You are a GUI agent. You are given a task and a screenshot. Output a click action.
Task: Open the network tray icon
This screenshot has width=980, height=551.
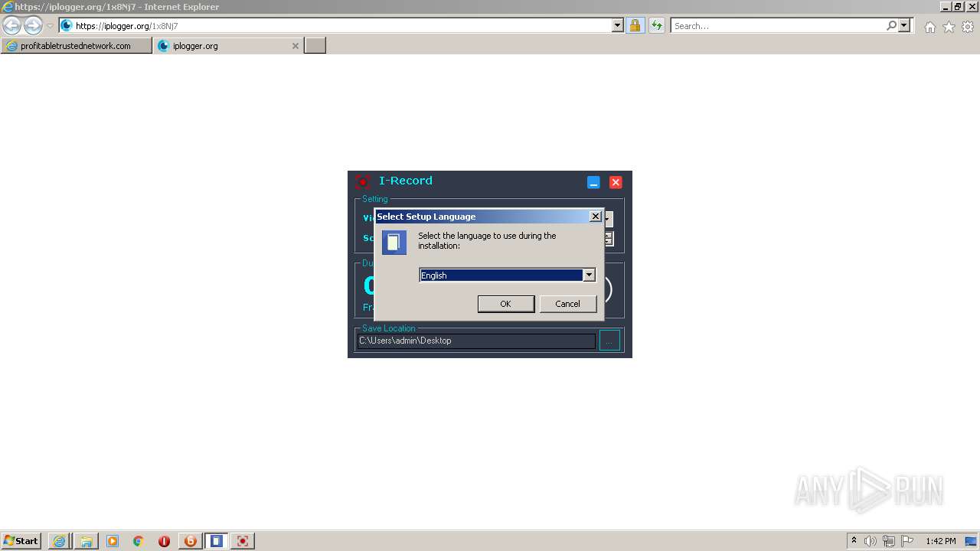pos(888,541)
